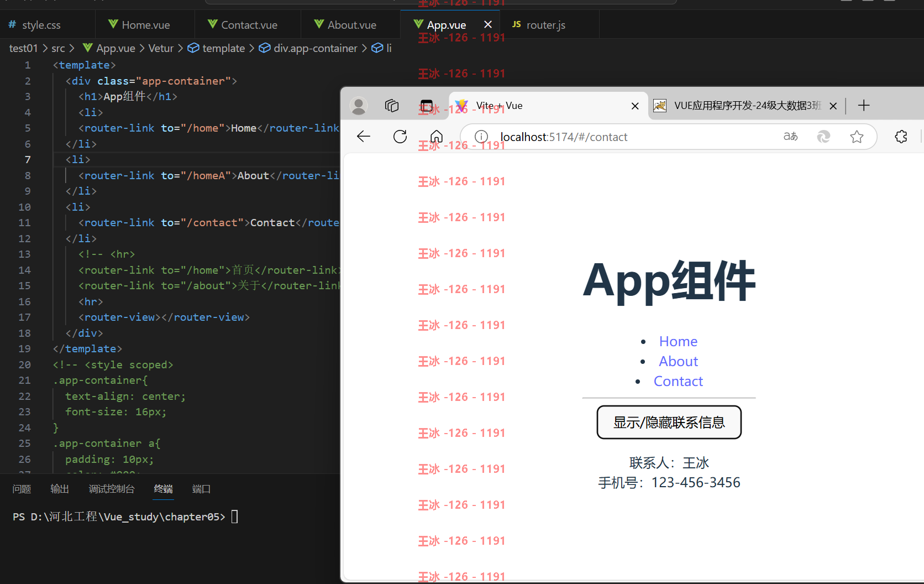
Task: Go back in the browser
Action: [364, 137]
